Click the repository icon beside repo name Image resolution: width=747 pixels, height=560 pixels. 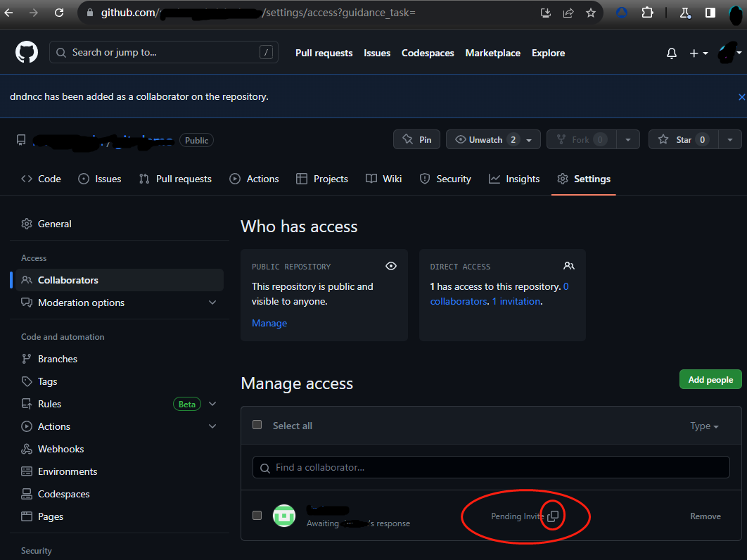point(21,139)
